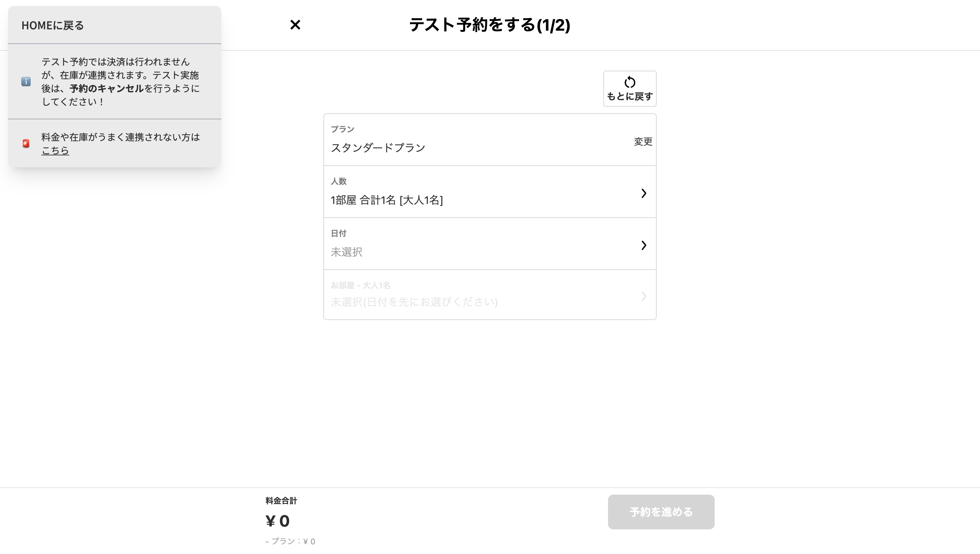The width and height of the screenshot is (980, 554).
Task: Click the ℹ️ info icon in the notice panel
Action: [x=25, y=81]
